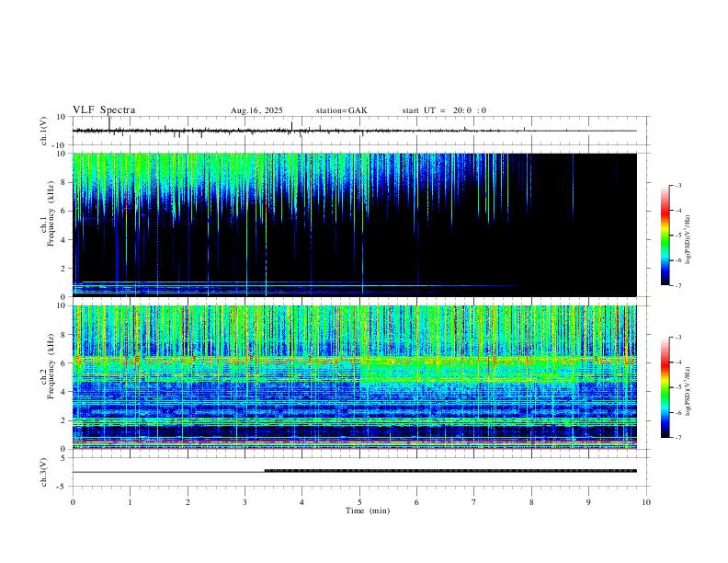Image resolution: width=728 pixels, height=563 pixels.
Task: Click the ch.3 thick black signal bar
Action: click(450, 471)
